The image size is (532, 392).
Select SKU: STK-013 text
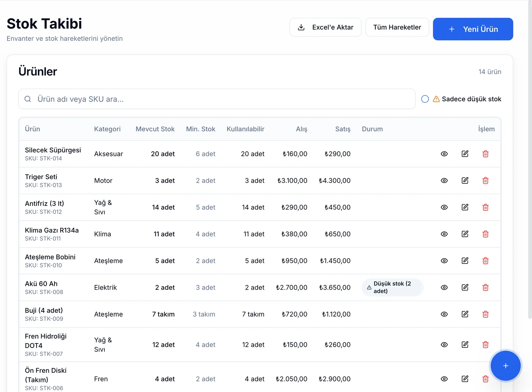point(43,185)
